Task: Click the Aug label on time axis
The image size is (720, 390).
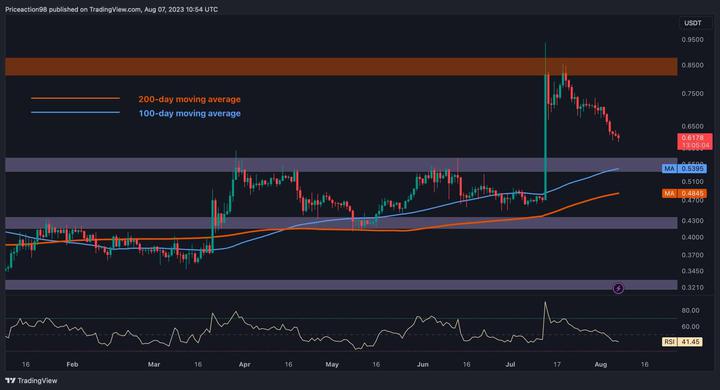Action: pos(601,364)
